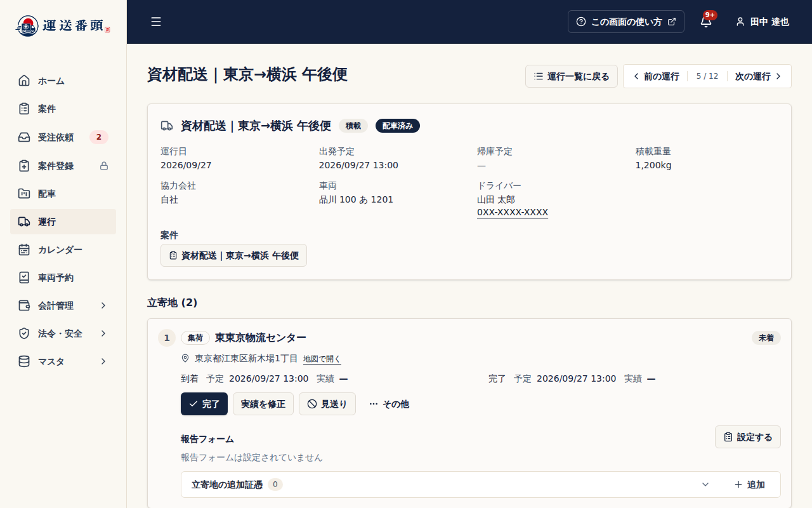This screenshot has width=812, height=508.
Task: Go to 次の運行
Action: coord(758,76)
